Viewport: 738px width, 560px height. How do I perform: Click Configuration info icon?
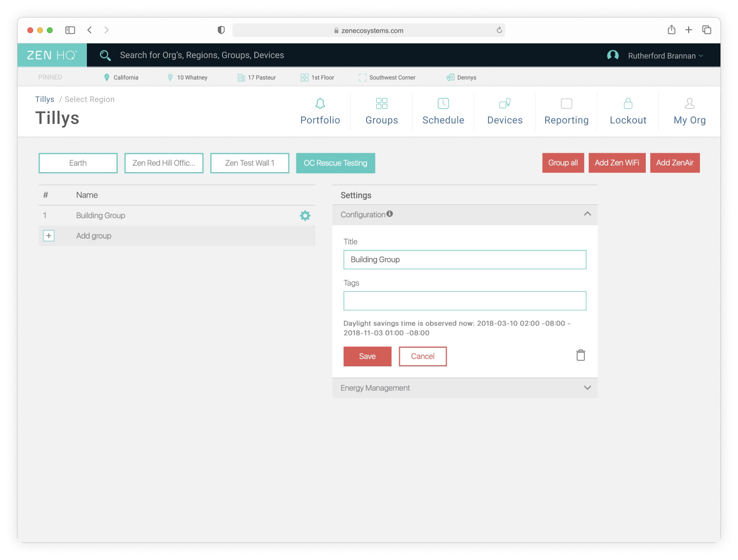point(389,214)
